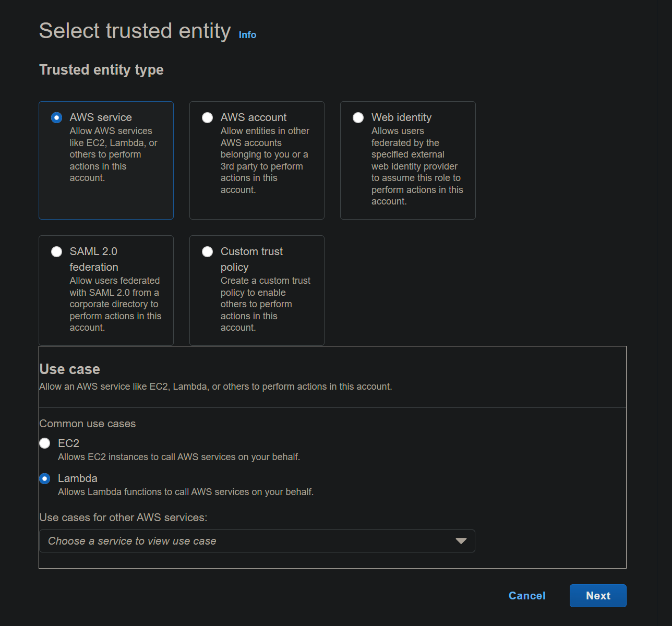672x626 pixels.
Task: Pick the SAML 2.0 federation radio option
Action: 56,252
